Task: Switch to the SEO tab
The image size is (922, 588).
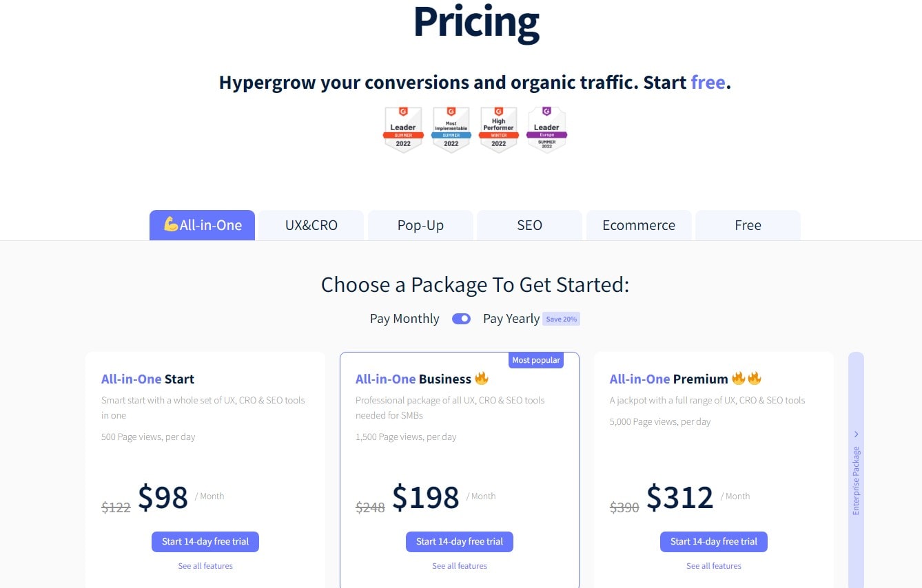Action: point(529,225)
